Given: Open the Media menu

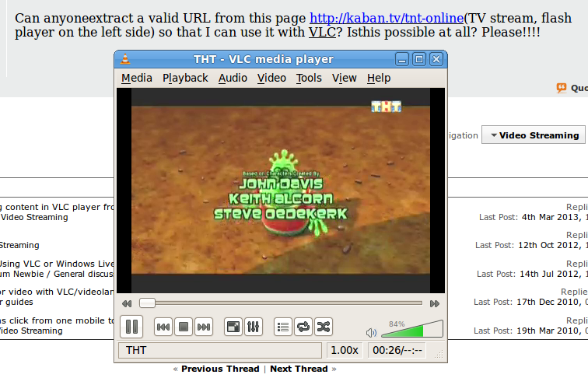Looking at the screenshot, I should click(137, 78).
